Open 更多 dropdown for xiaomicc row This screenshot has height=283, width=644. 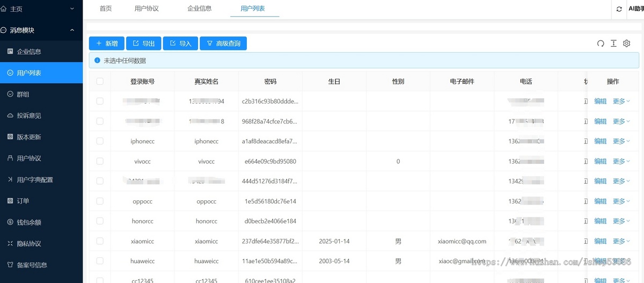click(x=621, y=241)
